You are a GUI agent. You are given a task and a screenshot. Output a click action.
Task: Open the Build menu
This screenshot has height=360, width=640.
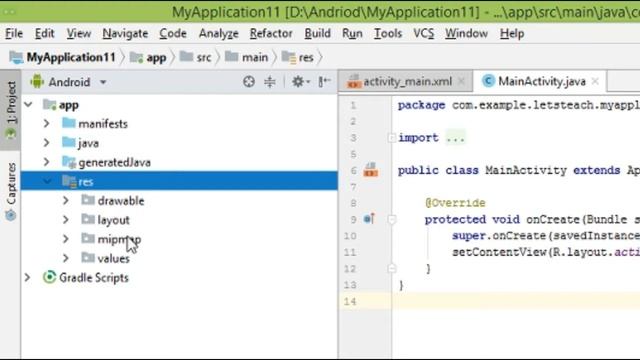[318, 33]
